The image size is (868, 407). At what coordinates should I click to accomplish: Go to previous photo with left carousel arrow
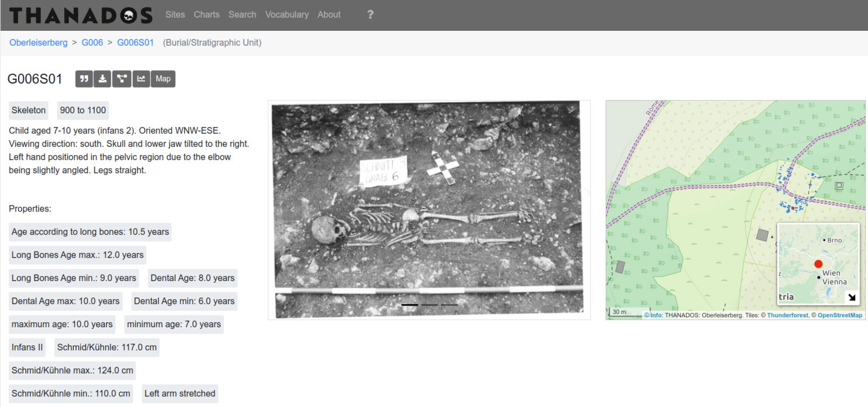click(292, 210)
